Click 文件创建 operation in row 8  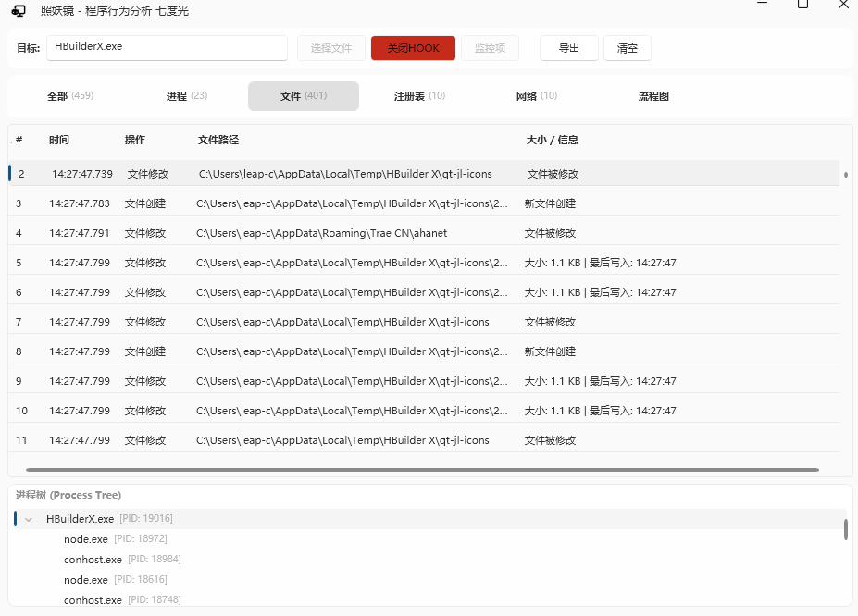pos(145,351)
